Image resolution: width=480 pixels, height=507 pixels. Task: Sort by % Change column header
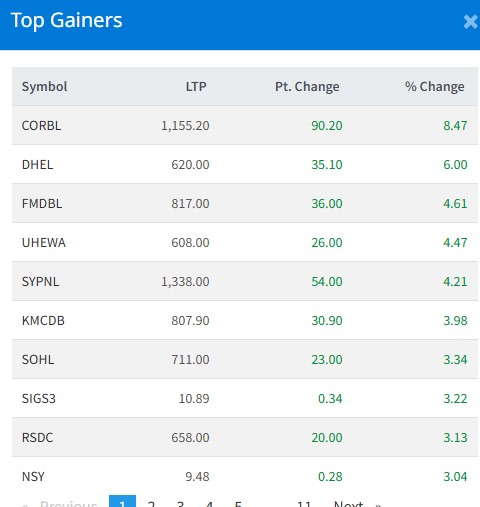pyautogui.click(x=435, y=87)
